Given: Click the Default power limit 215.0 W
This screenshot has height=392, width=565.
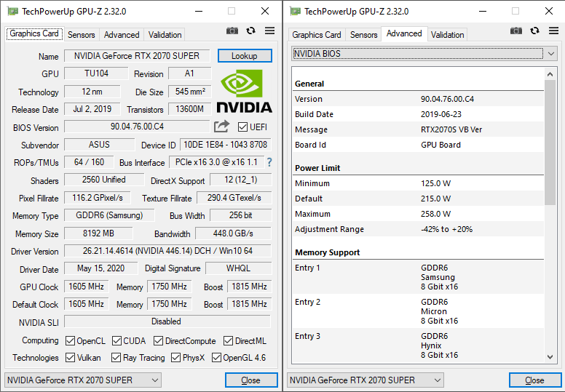Looking at the screenshot, I should (435, 199).
